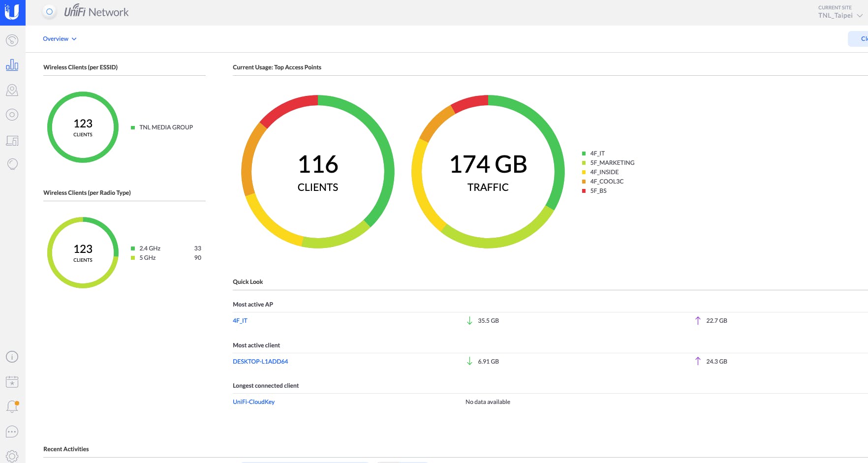The image size is (868, 463).
Task: Open the Events calendar star icon
Action: (x=12, y=382)
